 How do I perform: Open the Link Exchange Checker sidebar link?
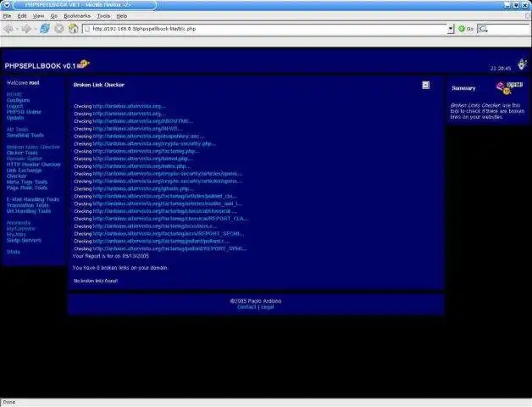24,173
